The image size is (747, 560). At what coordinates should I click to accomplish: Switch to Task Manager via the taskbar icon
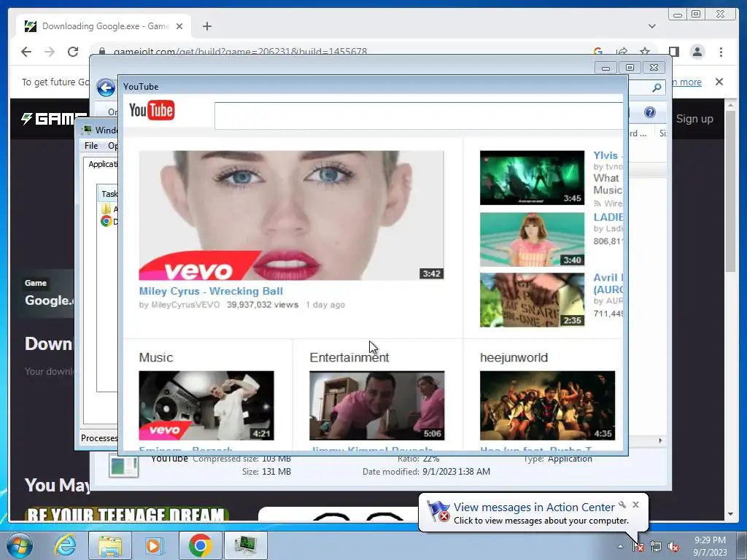click(246, 545)
